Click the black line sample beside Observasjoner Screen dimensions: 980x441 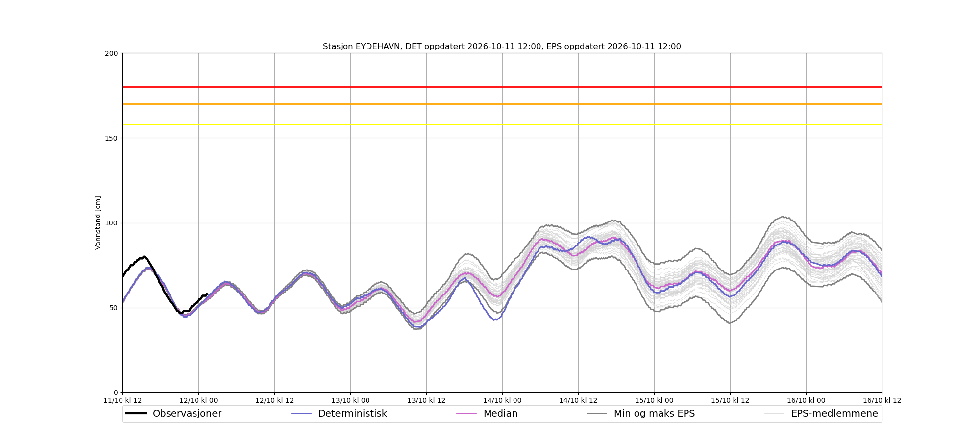[x=136, y=414]
